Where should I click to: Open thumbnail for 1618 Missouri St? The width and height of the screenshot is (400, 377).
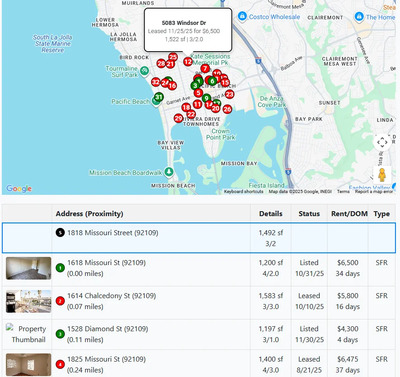(28, 268)
